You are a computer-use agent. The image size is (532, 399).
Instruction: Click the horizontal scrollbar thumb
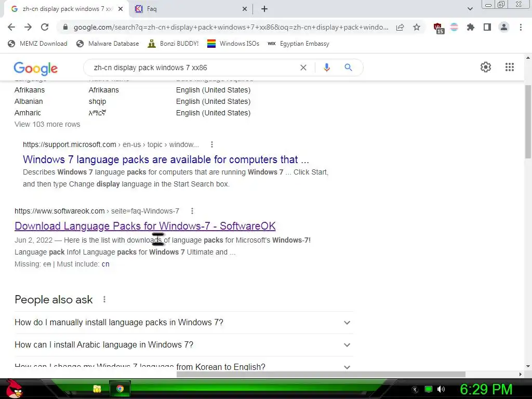[x=321, y=374]
